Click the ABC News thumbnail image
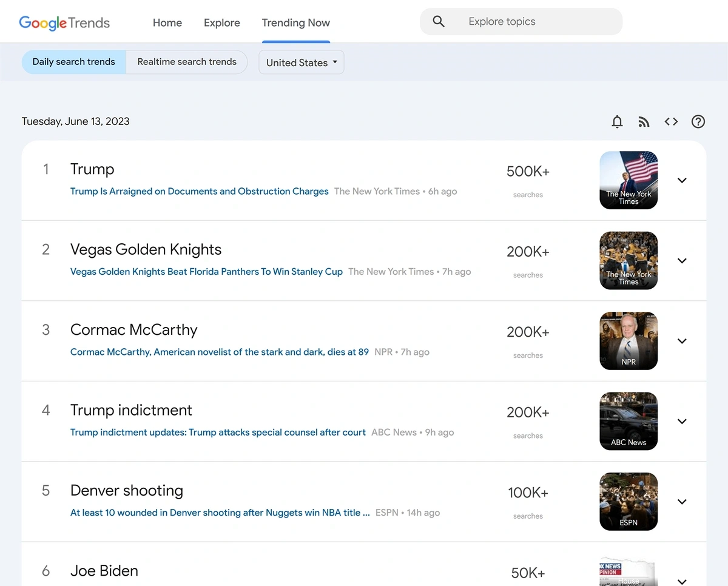This screenshot has width=728, height=586. 629,421
